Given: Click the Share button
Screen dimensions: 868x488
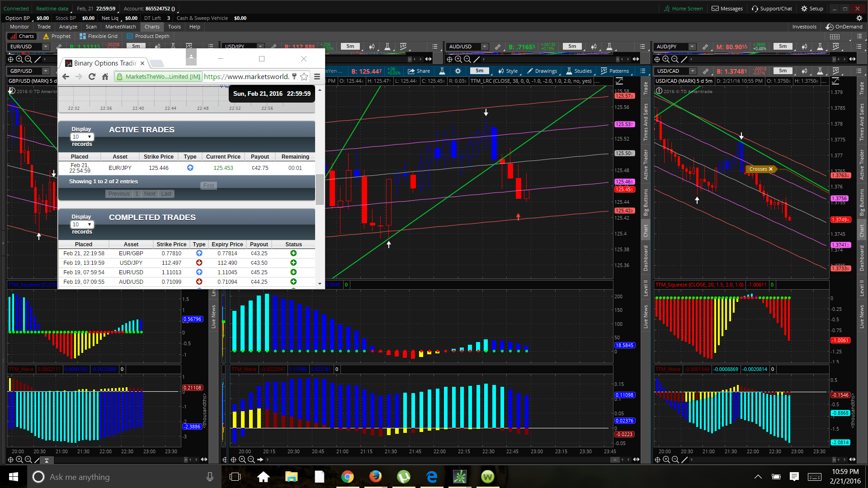Looking at the screenshot, I should pyautogui.click(x=419, y=71).
